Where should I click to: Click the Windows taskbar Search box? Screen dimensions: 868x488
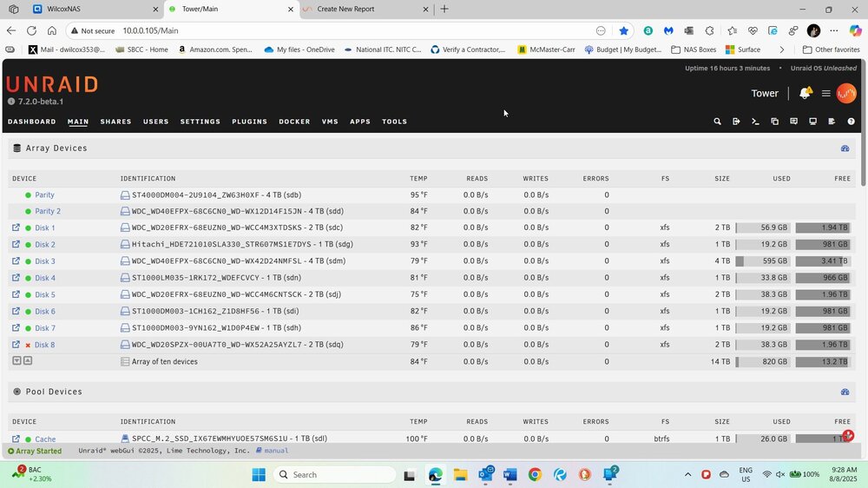point(334,475)
